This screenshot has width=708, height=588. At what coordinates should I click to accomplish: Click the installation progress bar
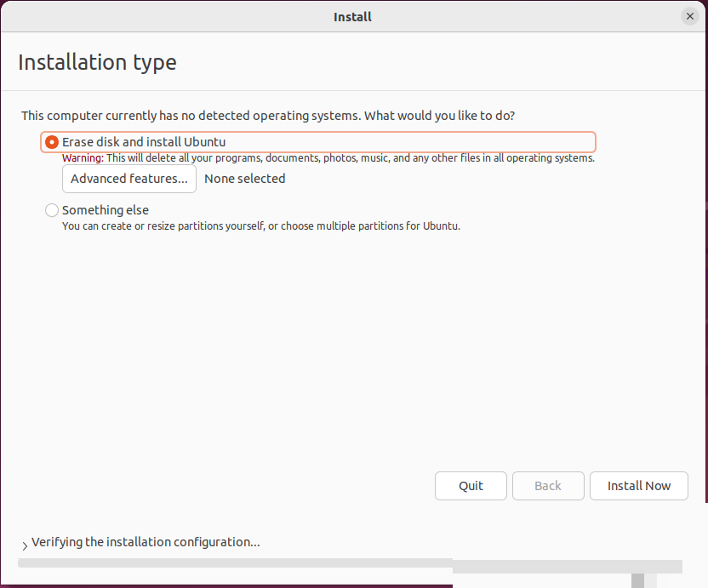tap(350, 563)
